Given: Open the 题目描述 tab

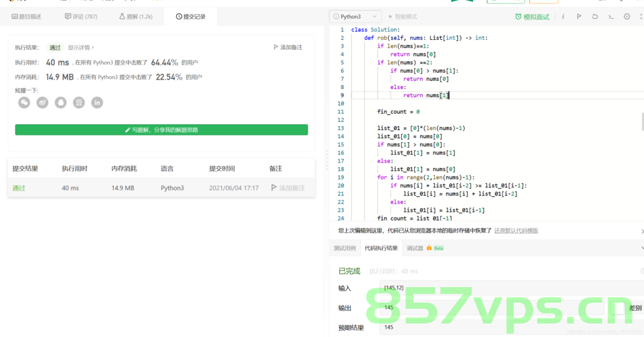Looking at the screenshot, I should pyautogui.click(x=27, y=17).
